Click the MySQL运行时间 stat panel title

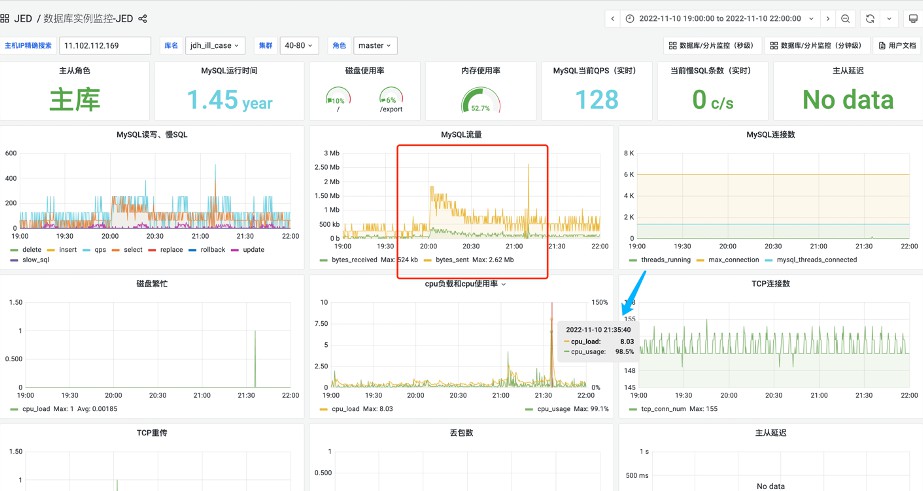[229, 71]
